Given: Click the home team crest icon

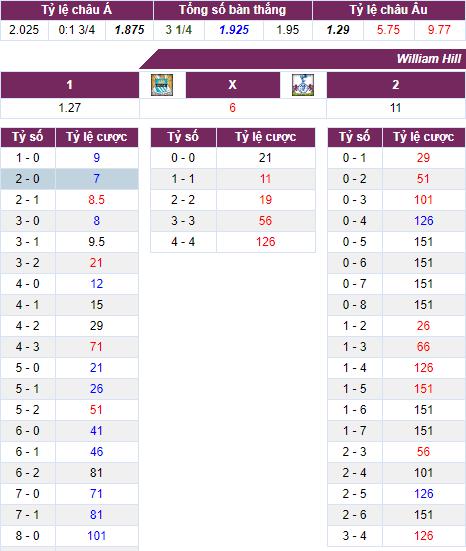Looking at the screenshot, I should click(162, 85).
